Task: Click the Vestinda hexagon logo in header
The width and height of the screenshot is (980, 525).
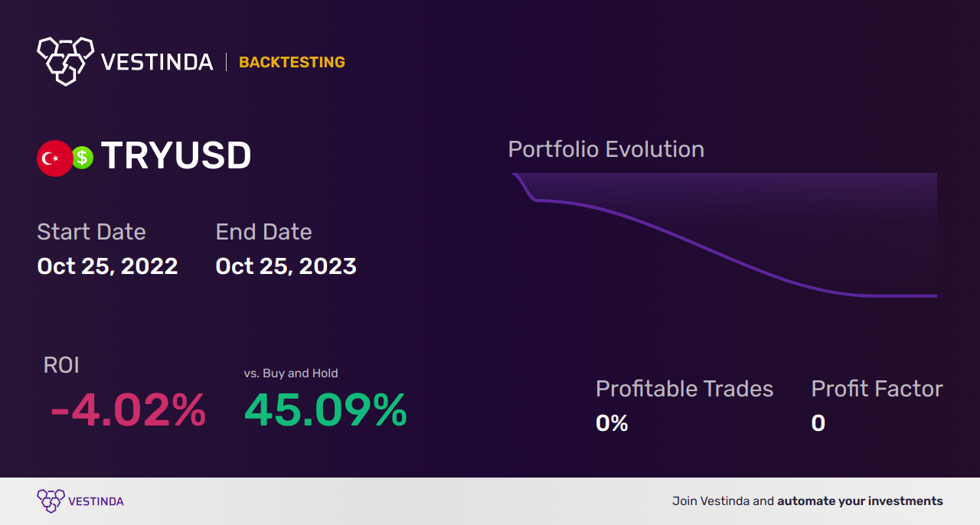Action: 65,60
